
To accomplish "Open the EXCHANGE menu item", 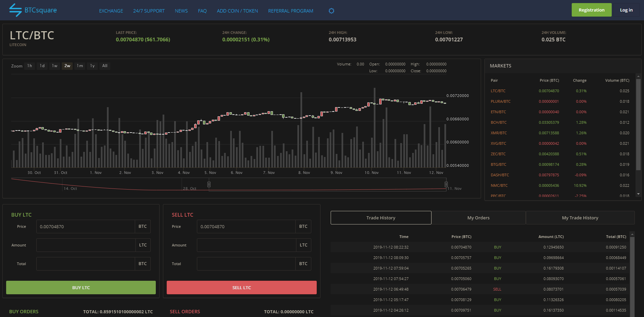I will coord(111,11).
